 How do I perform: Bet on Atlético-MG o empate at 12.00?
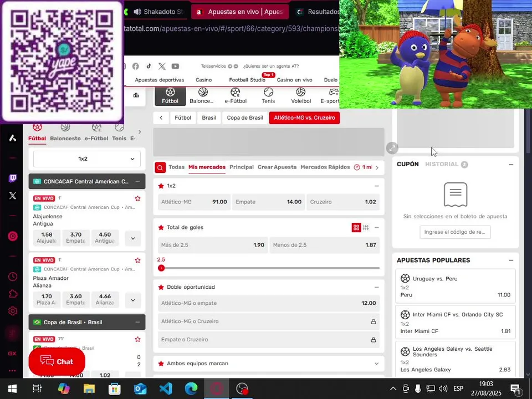pyautogui.click(x=269, y=303)
